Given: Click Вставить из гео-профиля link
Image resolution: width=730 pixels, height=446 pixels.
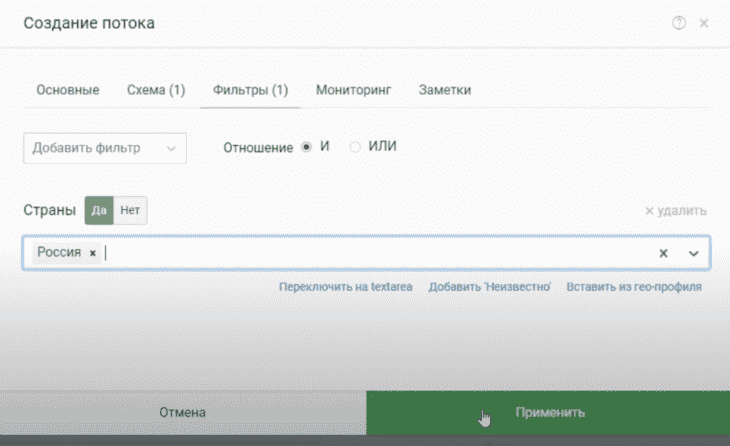Looking at the screenshot, I should pos(634,287).
